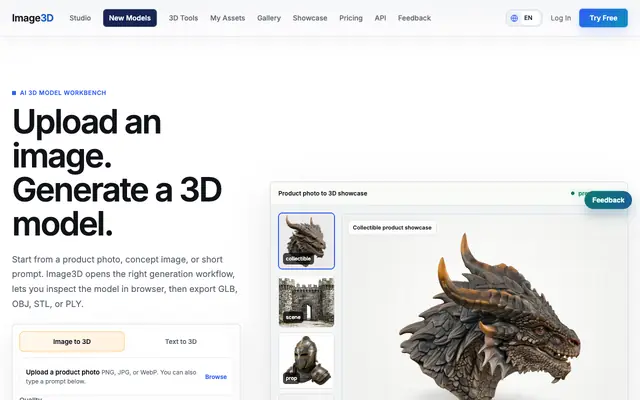Select the collectible dragon thumbnail
The width and height of the screenshot is (640, 400).
point(307,241)
